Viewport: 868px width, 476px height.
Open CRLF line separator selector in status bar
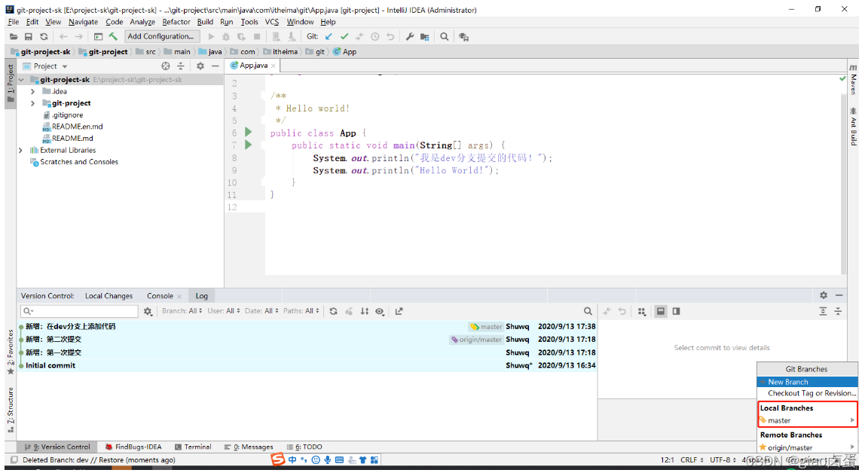(692, 460)
